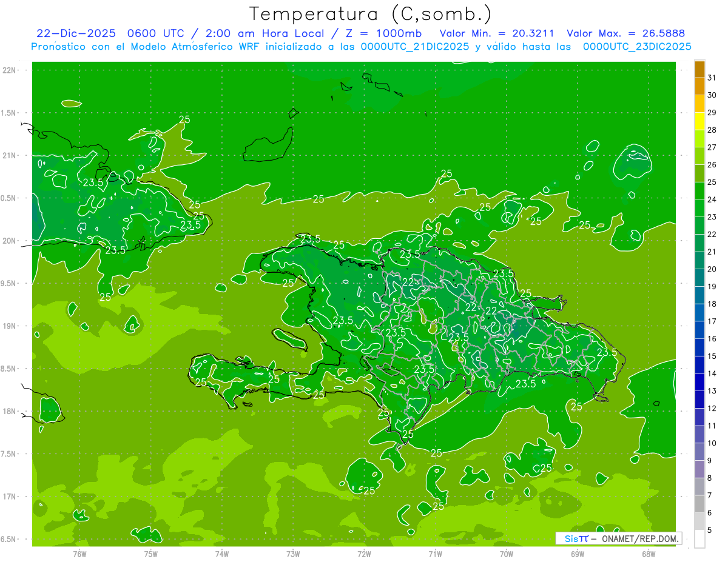Screen dimensions: 728x562
Task: Click the "76W" longitude axis label
Action: (79, 554)
